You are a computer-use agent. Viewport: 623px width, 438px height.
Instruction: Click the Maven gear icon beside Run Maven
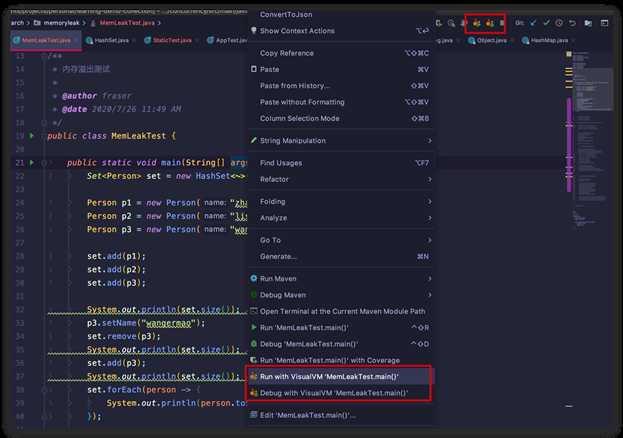(x=253, y=279)
